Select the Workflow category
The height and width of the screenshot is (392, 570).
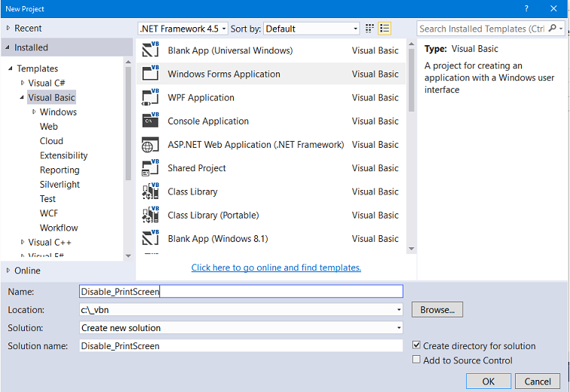coord(59,228)
